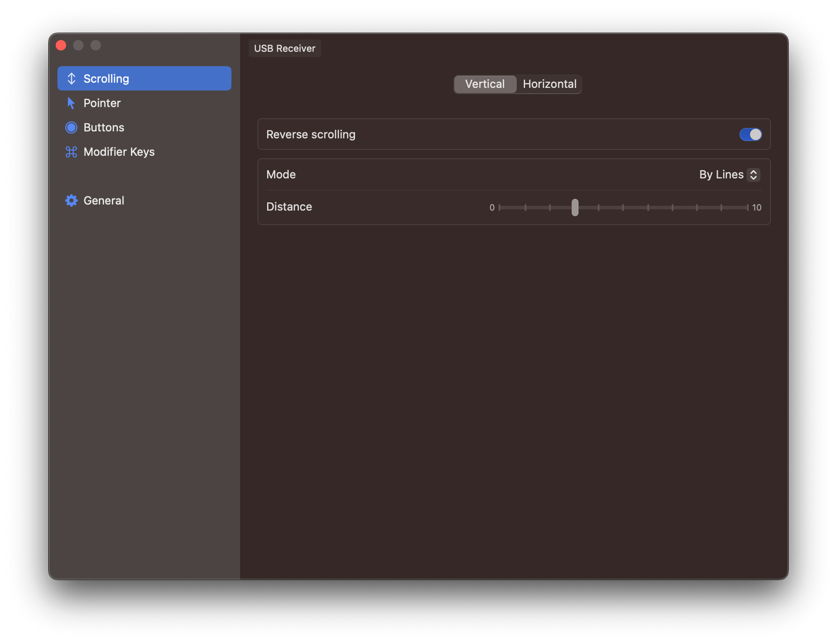
Task: Click the Distance value label
Action: tap(289, 207)
